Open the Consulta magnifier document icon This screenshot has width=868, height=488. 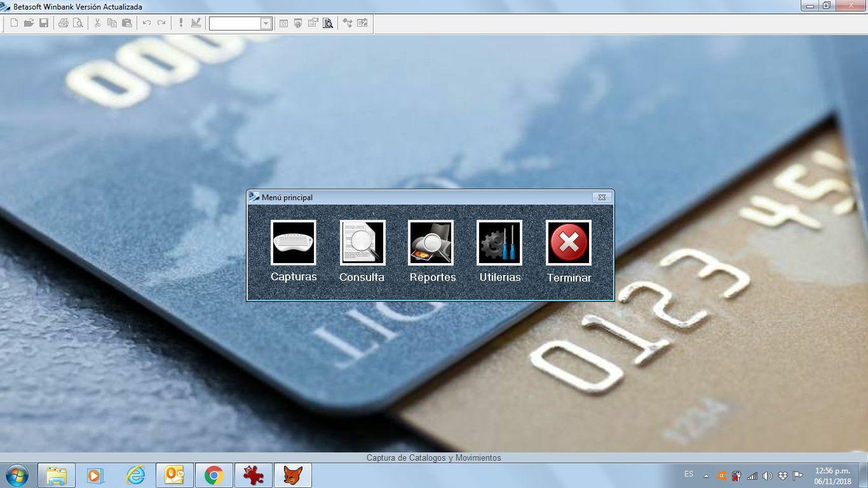coord(362,242)
